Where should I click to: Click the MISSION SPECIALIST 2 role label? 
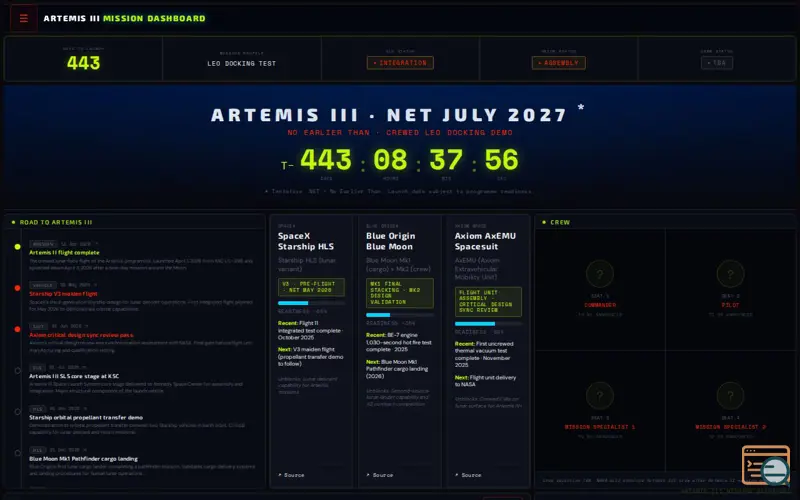tap(730, 427)
